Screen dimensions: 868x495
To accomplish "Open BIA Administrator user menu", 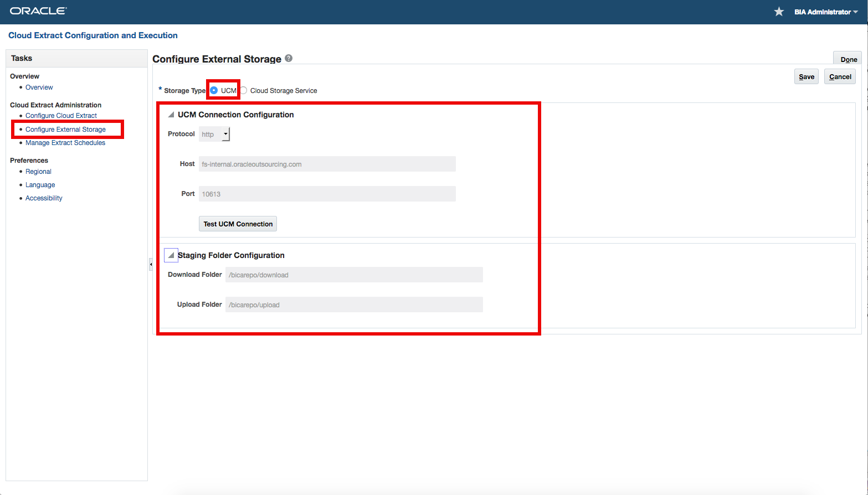I will [x=825, y=12].
